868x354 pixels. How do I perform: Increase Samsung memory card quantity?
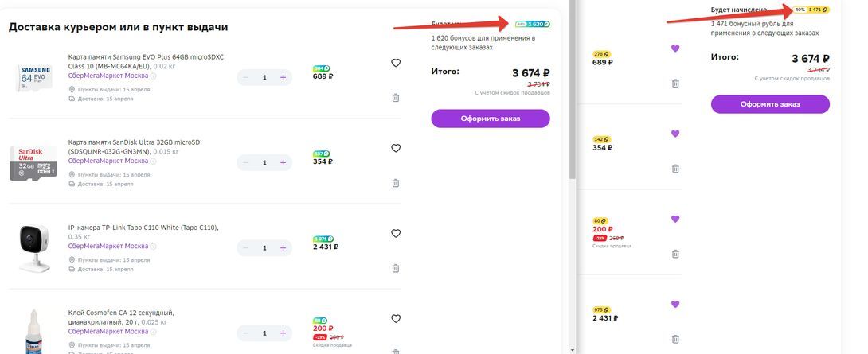(283, 77)
